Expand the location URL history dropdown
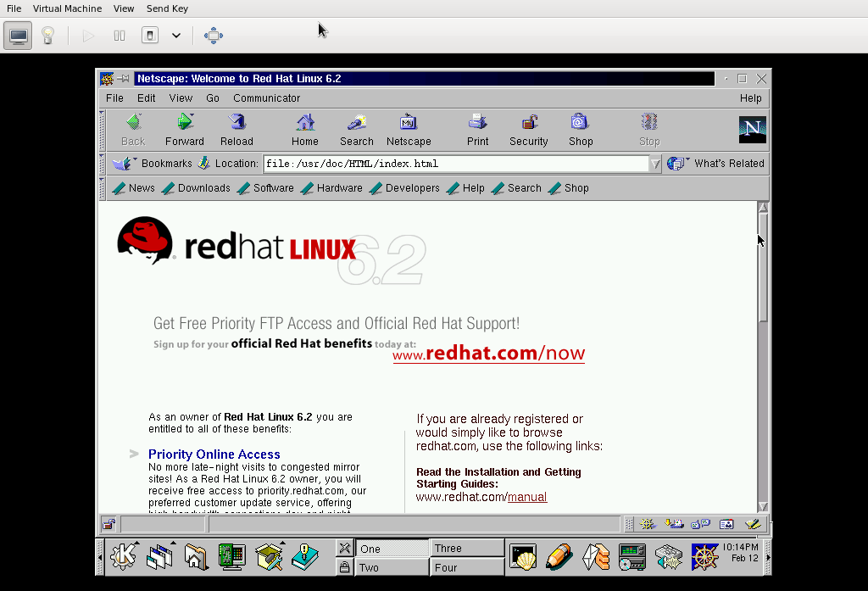Viewport: 868px width, 591px height. pyautogui.click(x=654, y=164)
